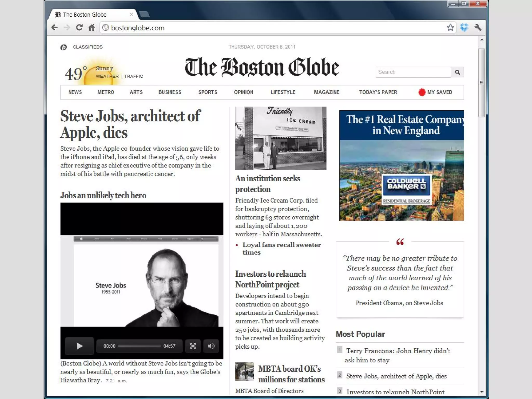Viewport: 532px width, 399px height.
Task: Click the video progress bar
Action: [x=139, y=346]
